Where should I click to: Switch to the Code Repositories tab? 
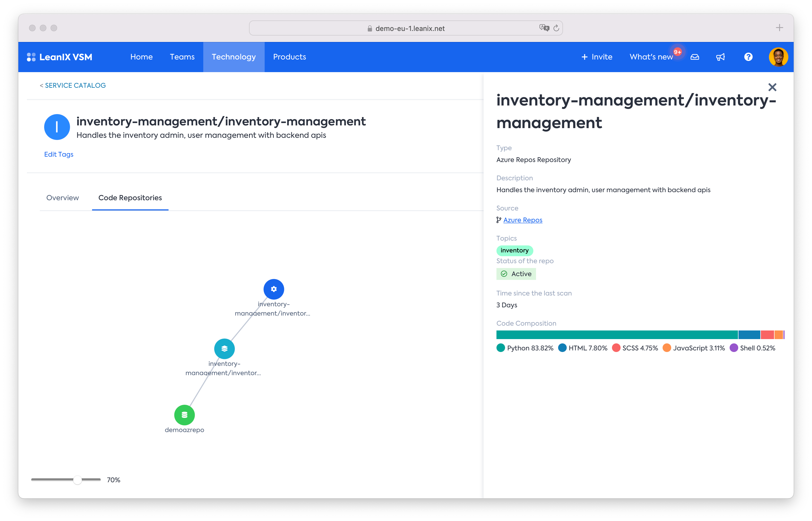130,198
